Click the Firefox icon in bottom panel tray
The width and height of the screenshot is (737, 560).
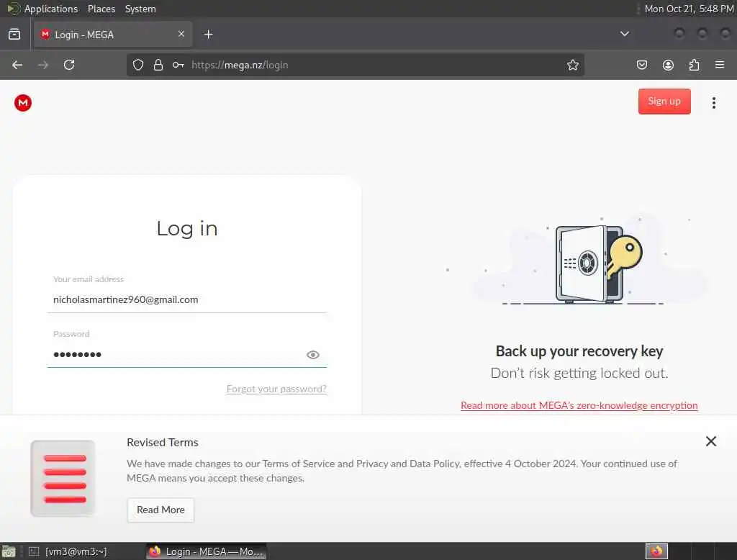(x=656, y=551)
